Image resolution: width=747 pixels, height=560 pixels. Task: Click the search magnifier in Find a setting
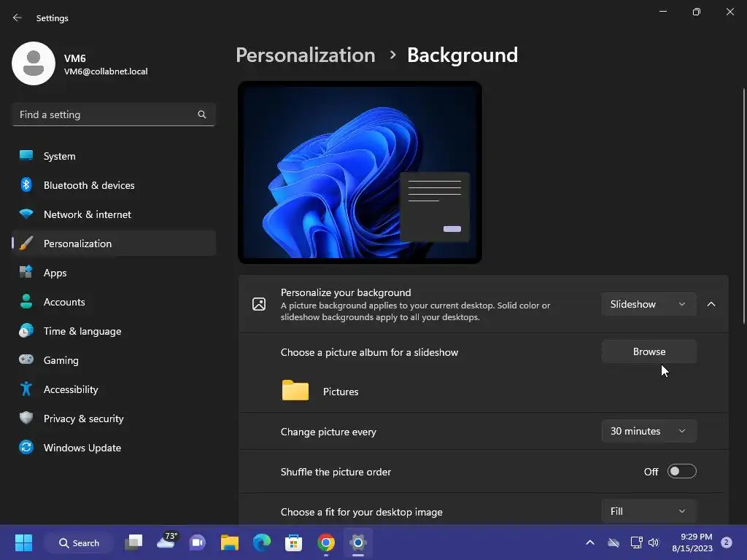pyautogui.click(x=202, y=114)
